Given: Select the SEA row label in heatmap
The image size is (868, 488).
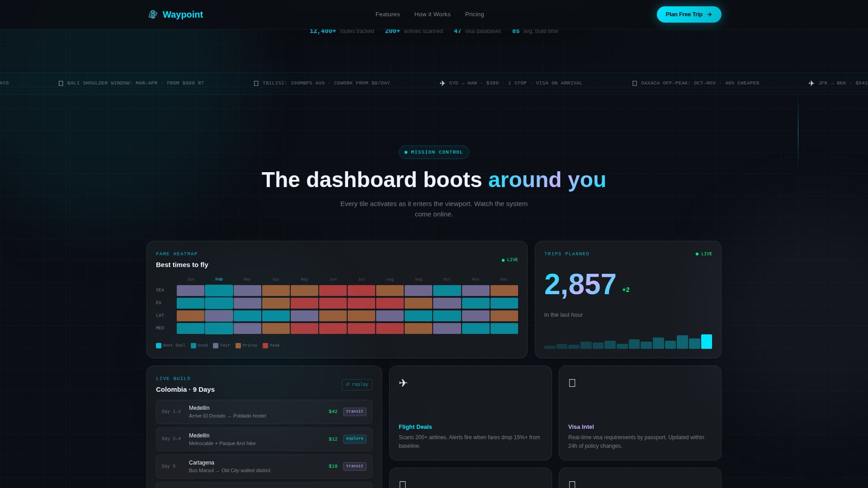Looking at the screenshot, I should pos(160,290).
